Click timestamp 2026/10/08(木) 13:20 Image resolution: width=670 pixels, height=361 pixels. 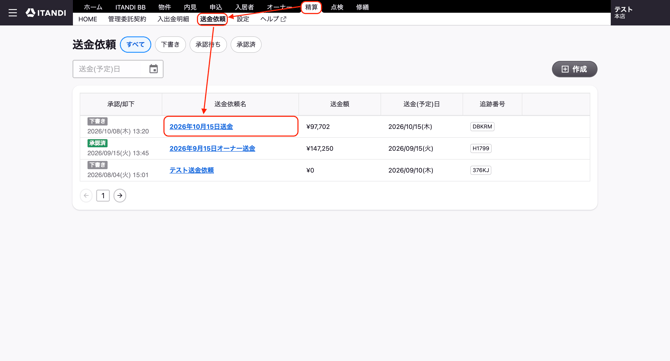click(118, 131)
